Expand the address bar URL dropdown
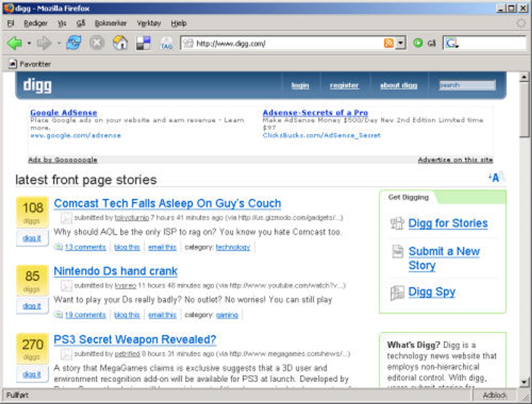 (x=400, y=43)
